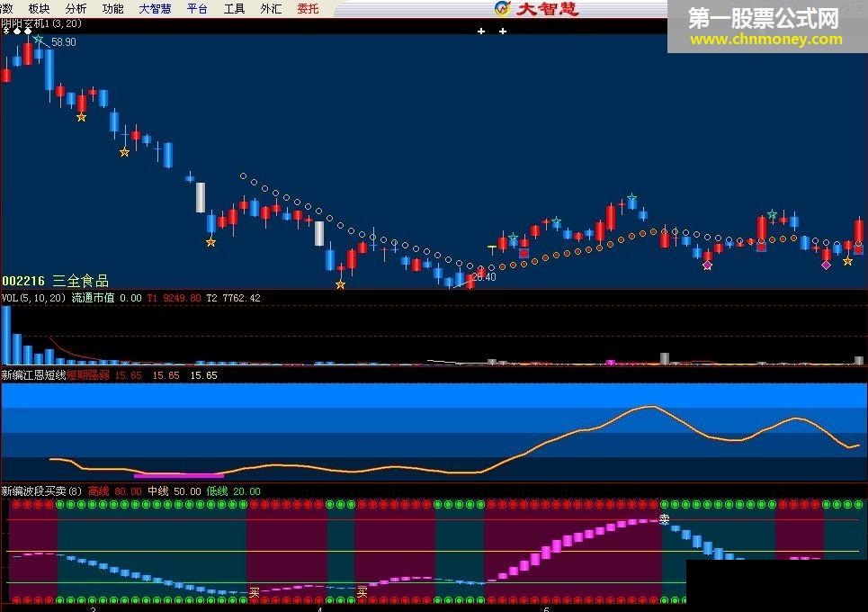This screenshot has height=612, width=868.
Task: Open the 平台 menu
Action: coord(197,8)
